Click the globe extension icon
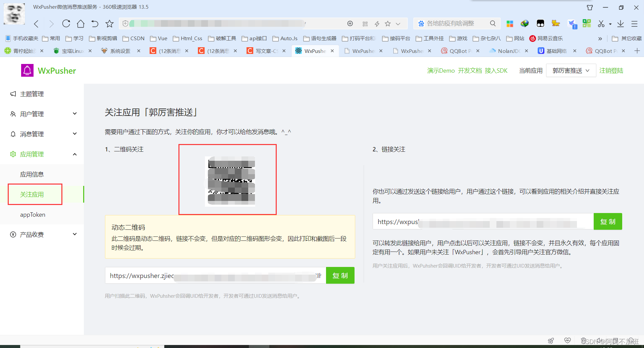 [525, 23]
